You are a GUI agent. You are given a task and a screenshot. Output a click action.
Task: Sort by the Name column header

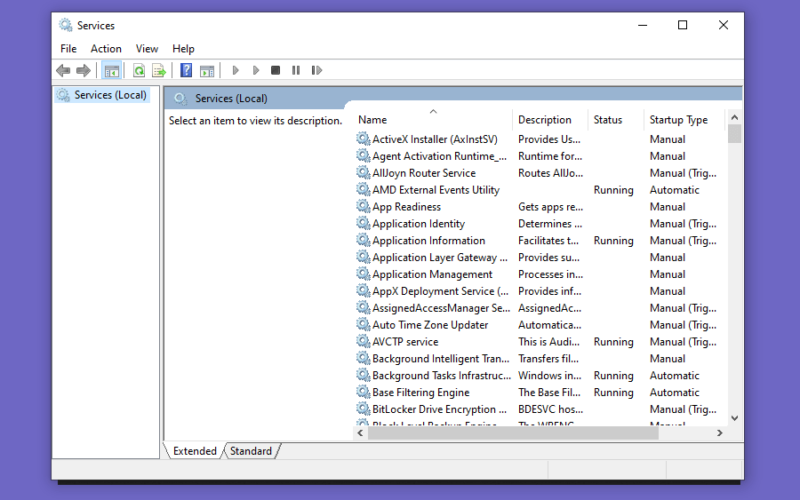pyautogui.click(x=434, y=119)
